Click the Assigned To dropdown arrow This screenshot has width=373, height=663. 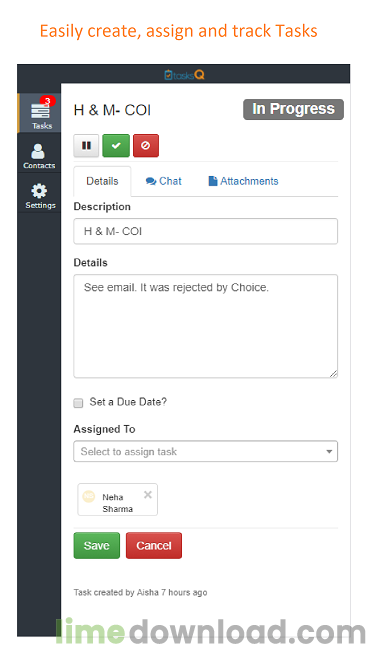pos(329,452)
